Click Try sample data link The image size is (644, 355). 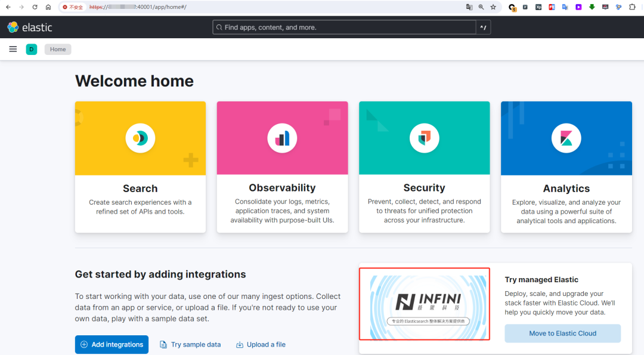point(190,344)
